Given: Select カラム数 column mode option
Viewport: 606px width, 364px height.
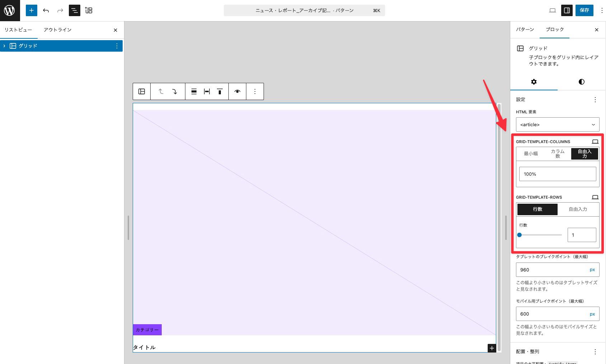Looking at the screenshot, I should click(x=558, y=153).
